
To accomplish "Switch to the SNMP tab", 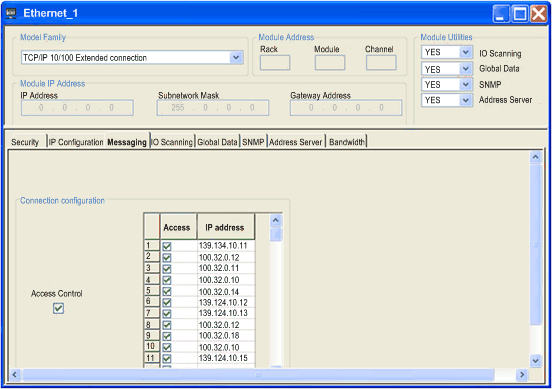I will click(253, 142).
